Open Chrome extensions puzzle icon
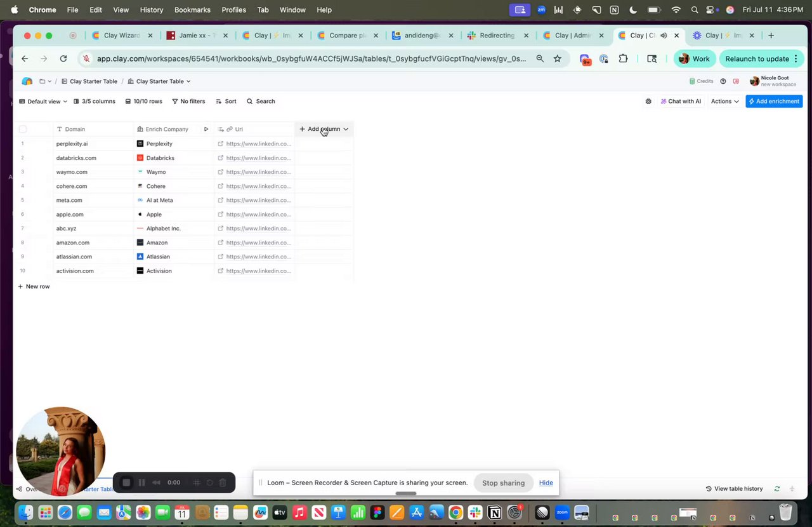The height and width of the screenshot is (527, 812). tap(623, 59)
